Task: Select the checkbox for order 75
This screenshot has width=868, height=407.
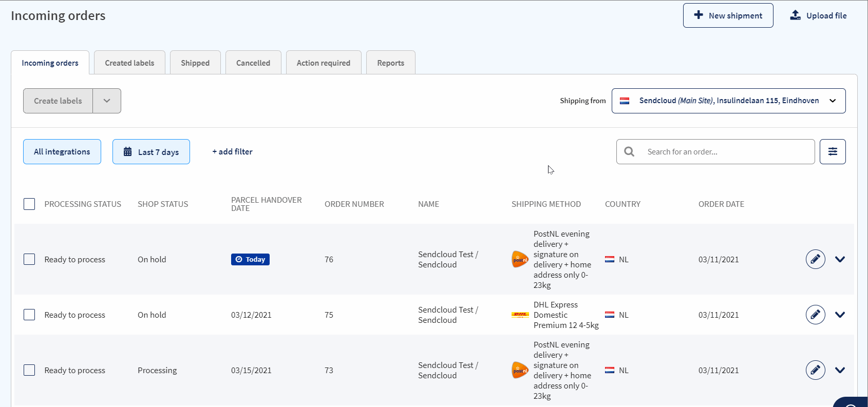Action: 29,315
